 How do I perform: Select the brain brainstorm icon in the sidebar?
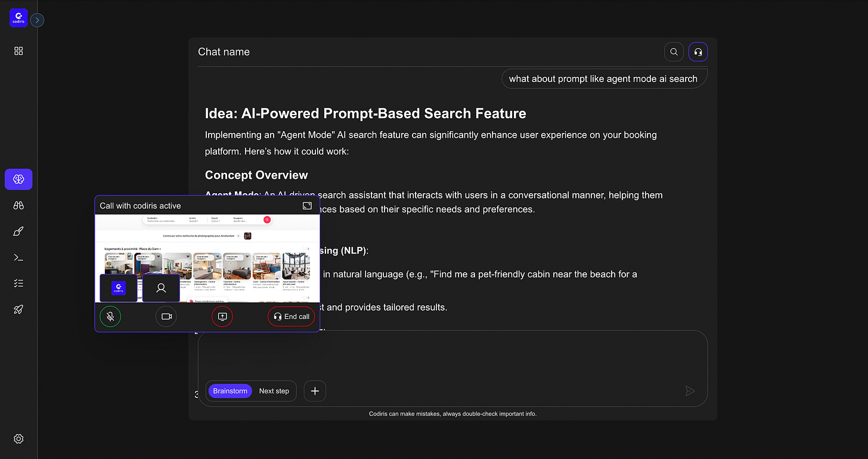click(x=18, y=179)
